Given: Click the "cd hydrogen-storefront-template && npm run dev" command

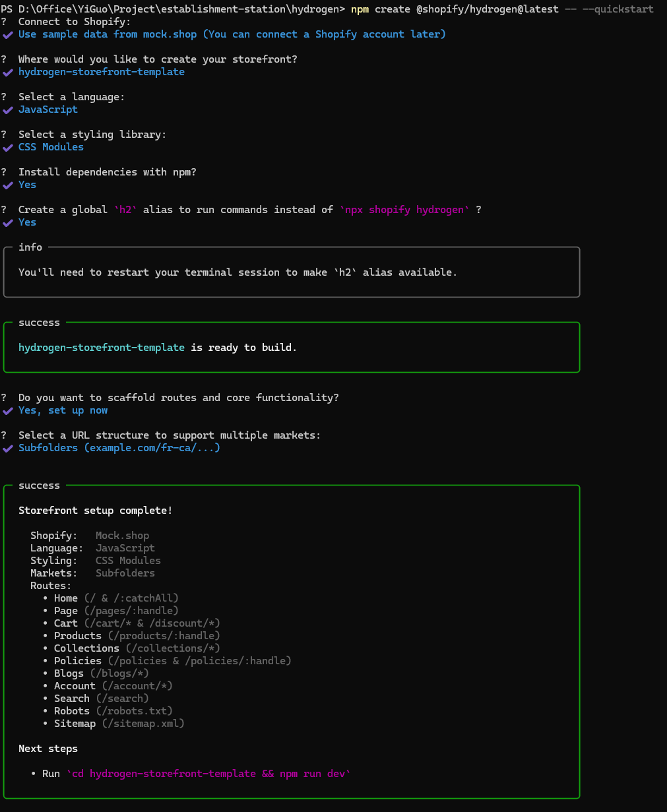Looking at the screenshot, I should (208, 774).
